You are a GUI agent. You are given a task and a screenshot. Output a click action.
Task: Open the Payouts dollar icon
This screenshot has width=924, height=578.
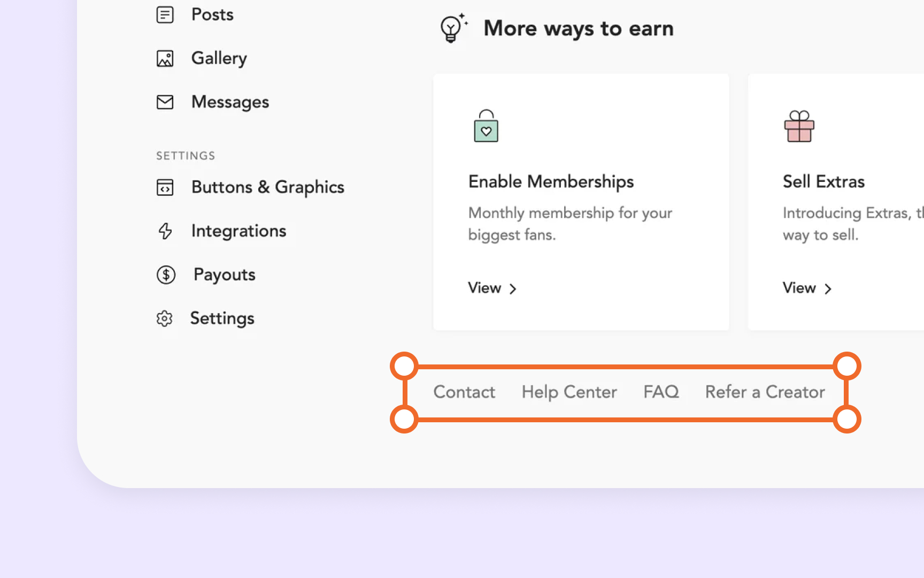pos(166,275)
